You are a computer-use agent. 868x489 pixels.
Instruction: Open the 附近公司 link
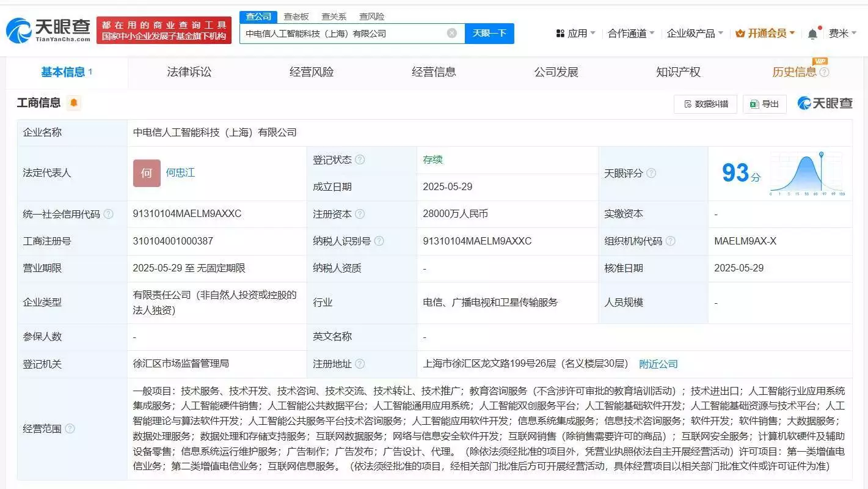tap(658, 364)
